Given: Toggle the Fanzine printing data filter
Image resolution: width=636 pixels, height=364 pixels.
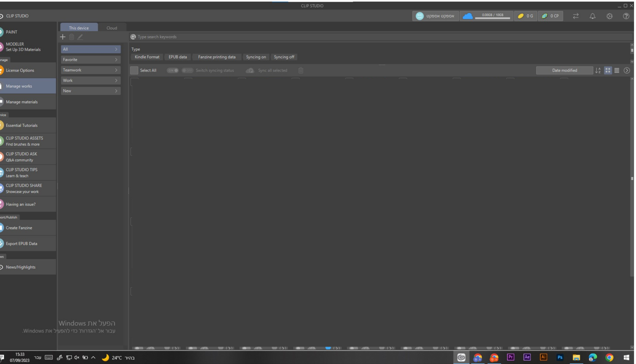Looking at the screenshot, I should (x=217, y=57).
